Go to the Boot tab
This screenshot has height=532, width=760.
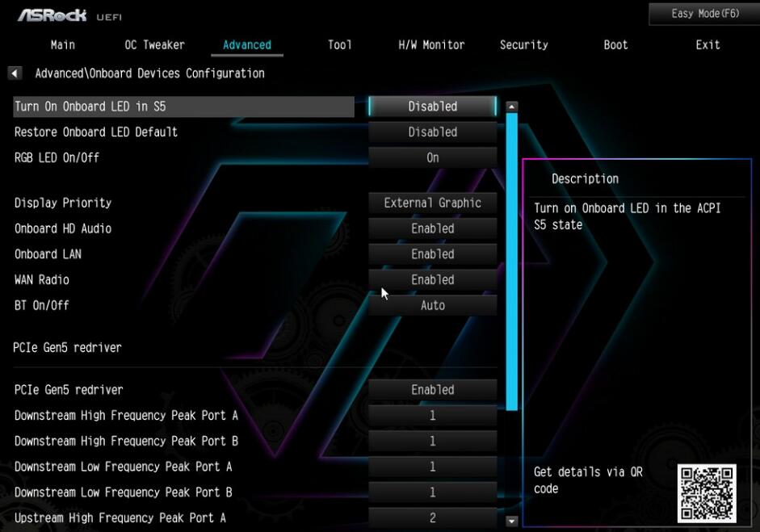click(x=615, y=45)
